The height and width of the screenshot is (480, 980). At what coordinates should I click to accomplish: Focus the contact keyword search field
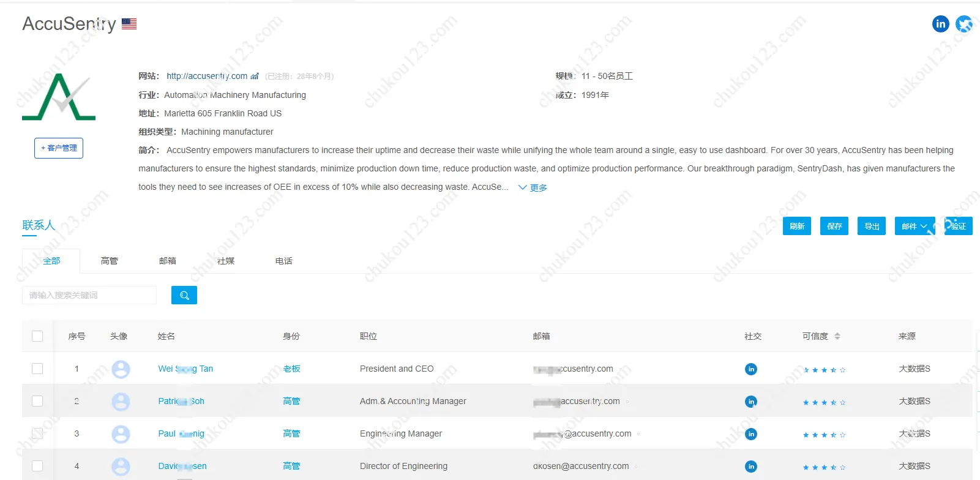click(89, 295)
